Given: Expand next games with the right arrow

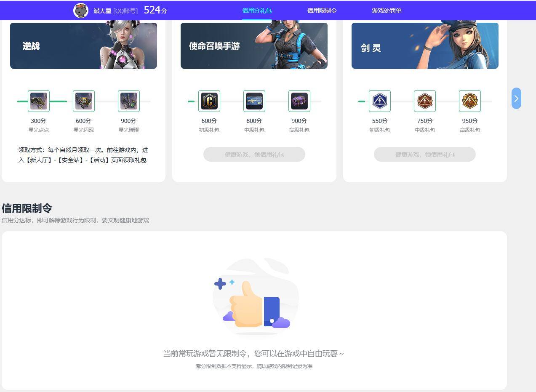Looking at the screenshot, I should (516, 99).
